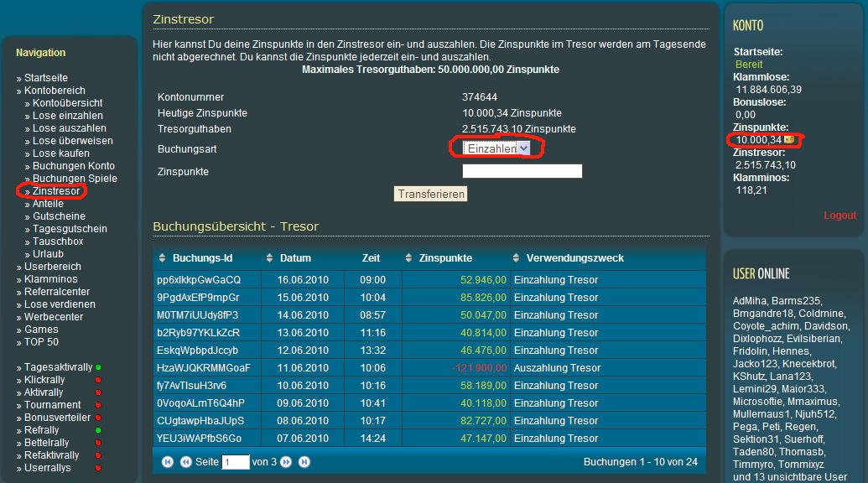Click green status dot next to Tagesaktivrally
868x483 pixels.
[98, 367]
